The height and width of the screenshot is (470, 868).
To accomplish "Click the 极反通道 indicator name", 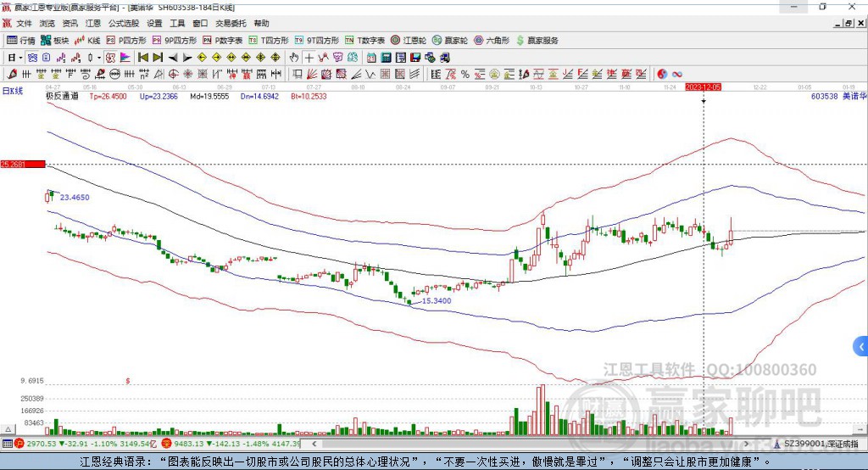I will 62,96.
